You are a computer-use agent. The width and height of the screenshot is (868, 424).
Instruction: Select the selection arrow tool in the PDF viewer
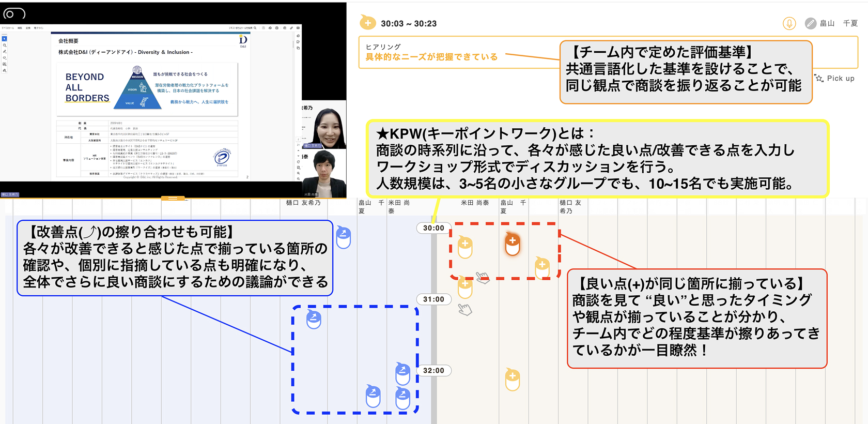pyautogui.click(x=4, y=39)
